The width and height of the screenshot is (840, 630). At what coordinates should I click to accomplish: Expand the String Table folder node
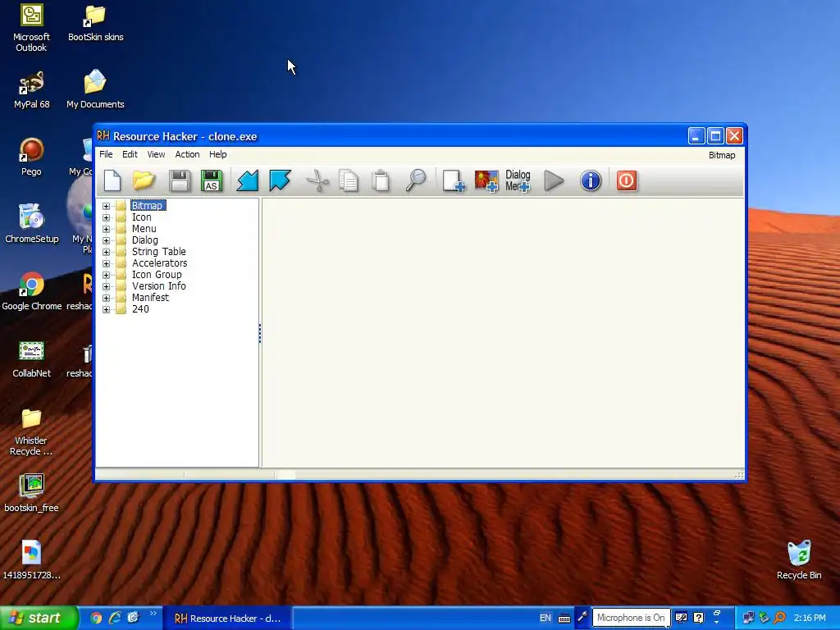[x=106, y=253]
